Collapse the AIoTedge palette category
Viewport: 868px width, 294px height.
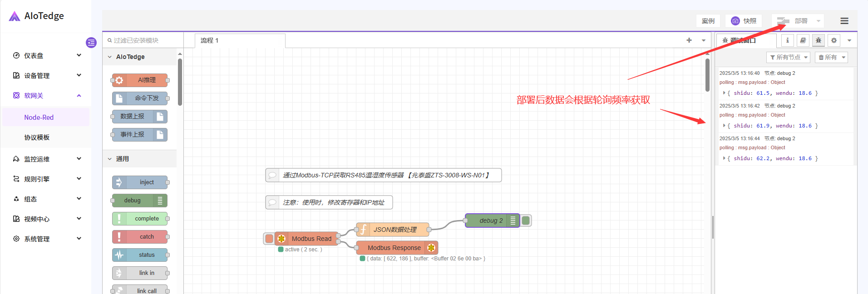pyautogui.click(x=110, y=57)
